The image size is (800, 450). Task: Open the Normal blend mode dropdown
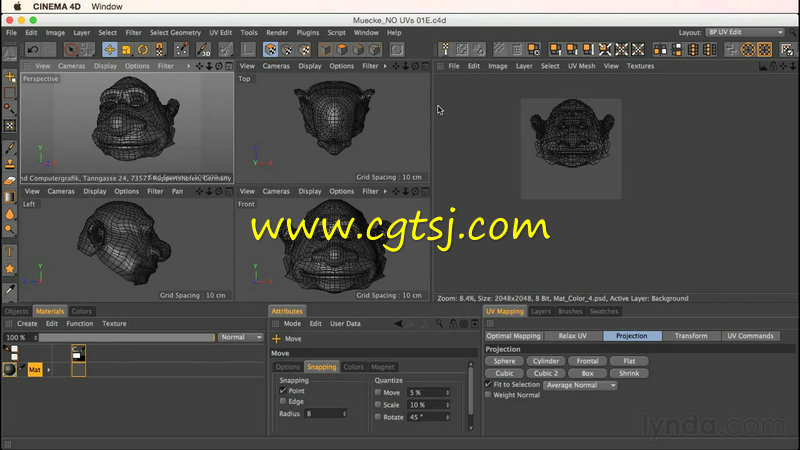pos(241,338)
